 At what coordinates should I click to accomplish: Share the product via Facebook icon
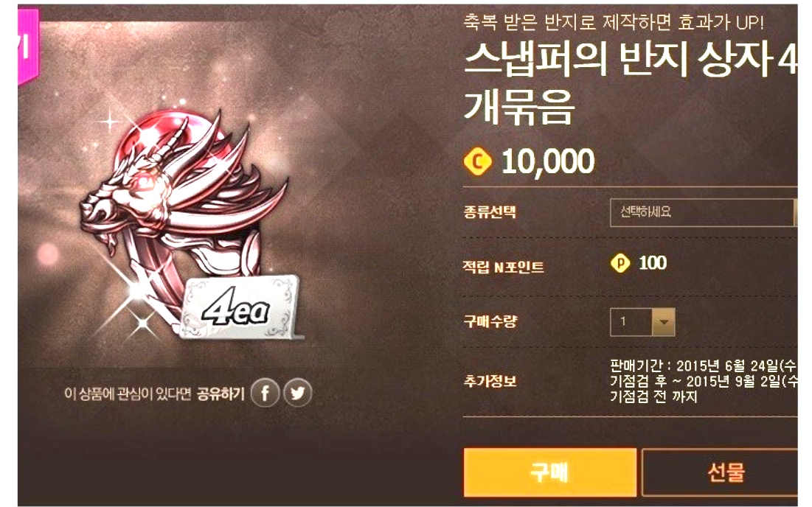click(266, 394)
